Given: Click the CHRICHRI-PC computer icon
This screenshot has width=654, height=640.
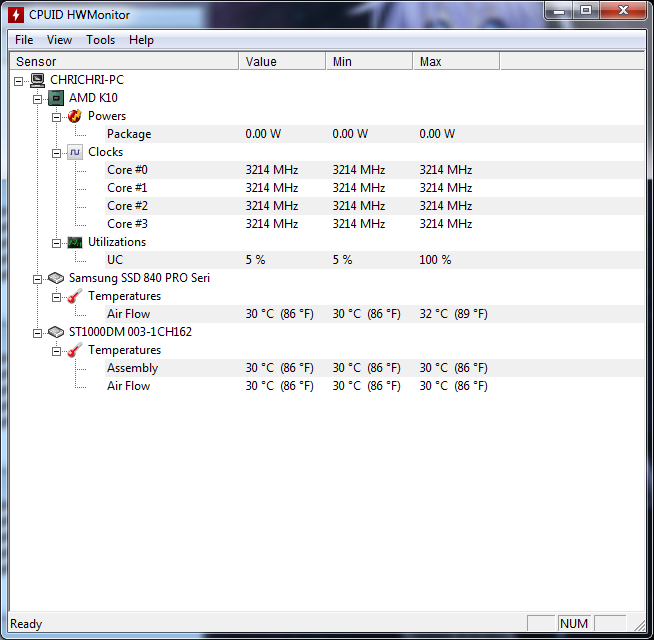Looking at the screenshot, I should pyautogui.click(x=37, y=80).
